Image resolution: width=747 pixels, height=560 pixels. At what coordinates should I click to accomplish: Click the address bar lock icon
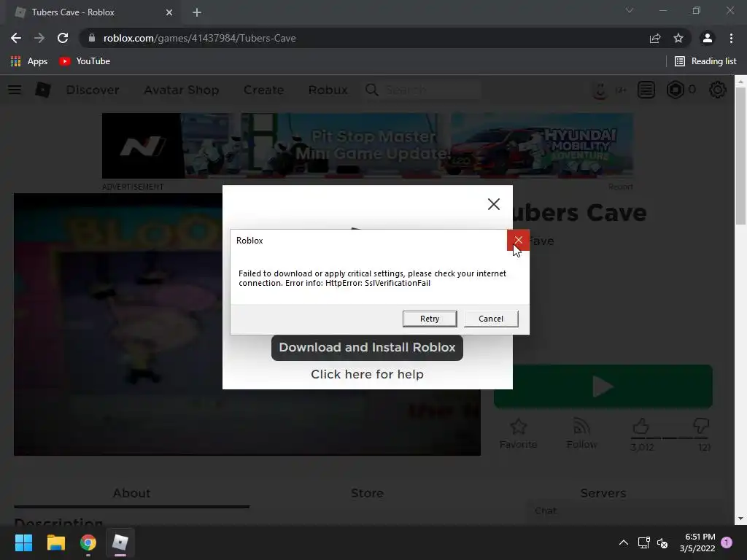coord(92,38)
